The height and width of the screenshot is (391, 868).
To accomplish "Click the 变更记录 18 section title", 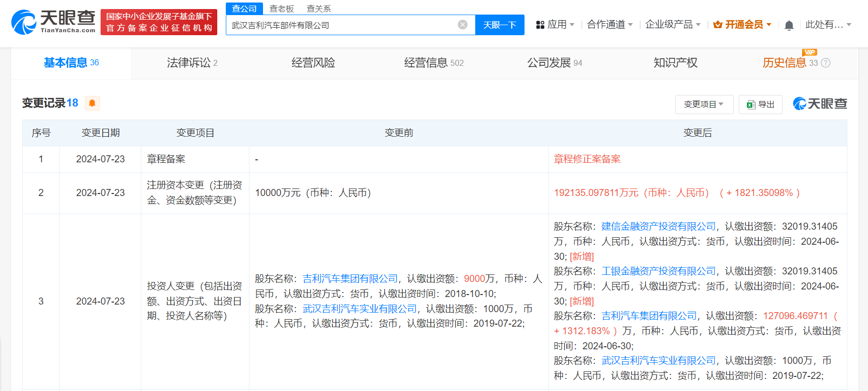I will coord(50,103).
